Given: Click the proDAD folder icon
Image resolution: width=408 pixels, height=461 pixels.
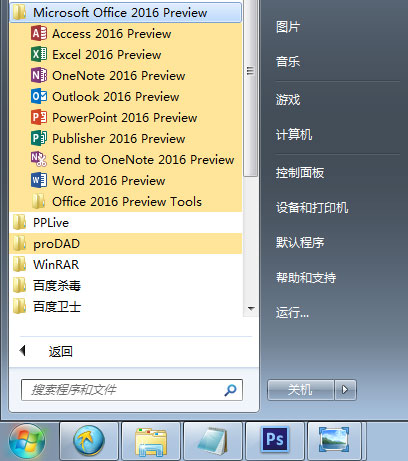Looking at the screenshot, I should 19,243.
